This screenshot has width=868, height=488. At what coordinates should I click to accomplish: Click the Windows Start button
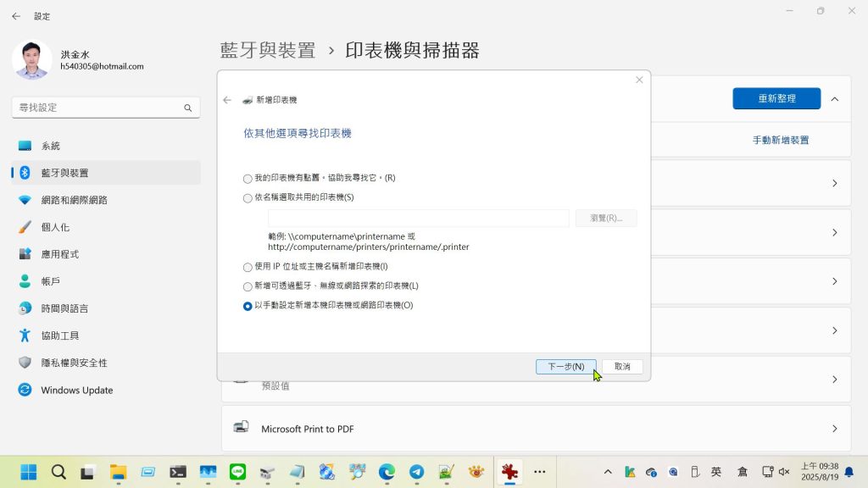(29, 472)
